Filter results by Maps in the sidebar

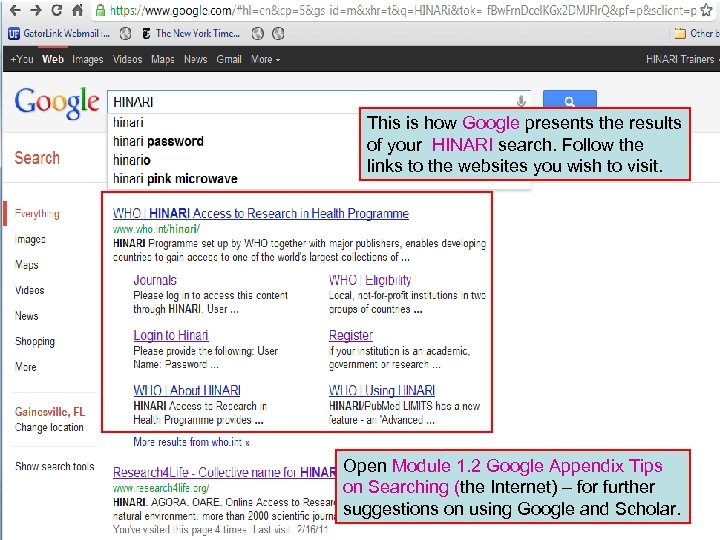[27, 265]
